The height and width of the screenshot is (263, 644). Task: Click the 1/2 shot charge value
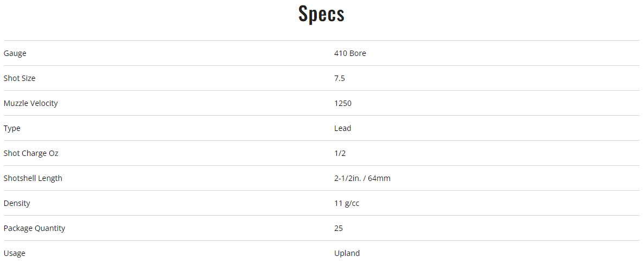coord(339,153)
